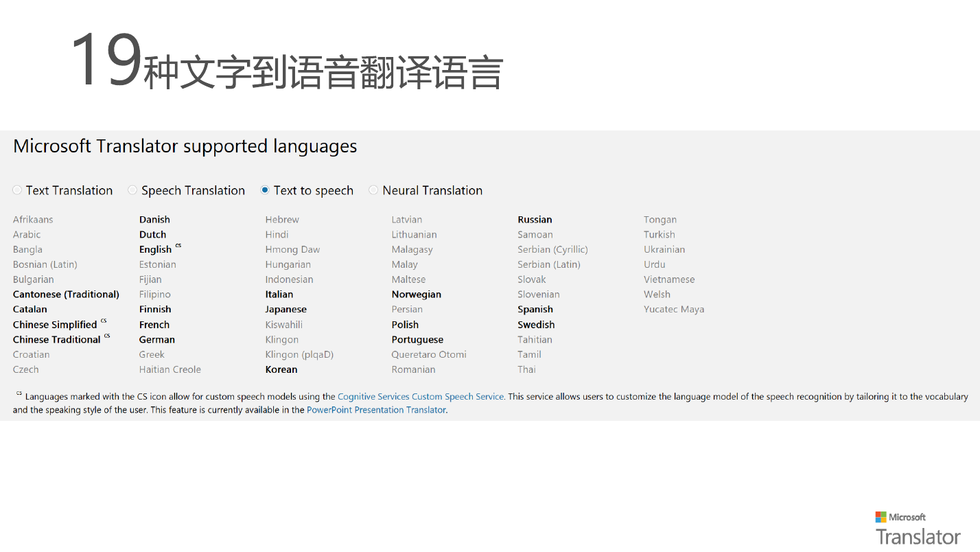Click the language 'Japanese'
This screenshot has width=980, height=552.
point(286,310)
